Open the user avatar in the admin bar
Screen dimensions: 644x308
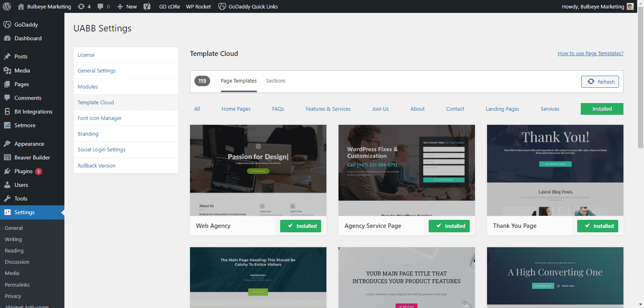(630, 6)
